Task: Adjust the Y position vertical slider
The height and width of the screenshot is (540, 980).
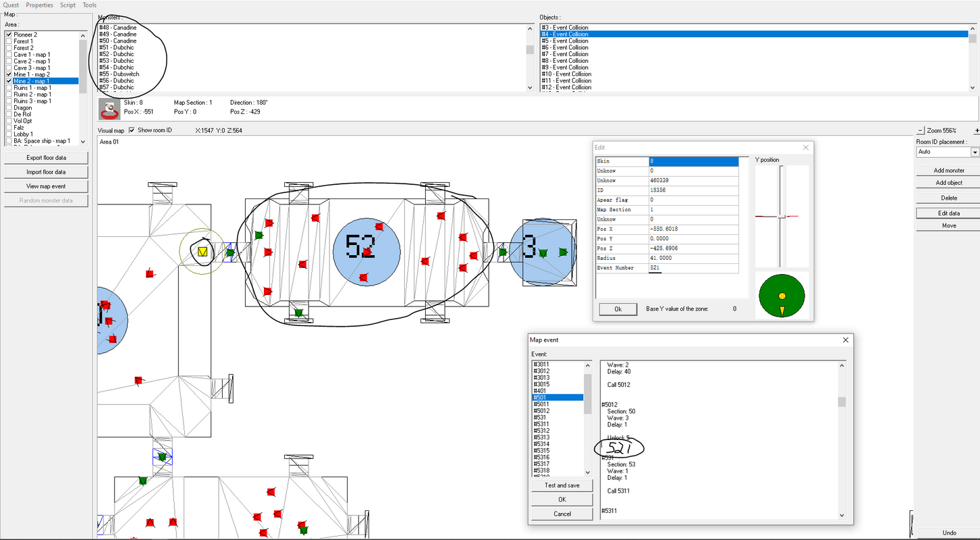Action: point(782,216)
